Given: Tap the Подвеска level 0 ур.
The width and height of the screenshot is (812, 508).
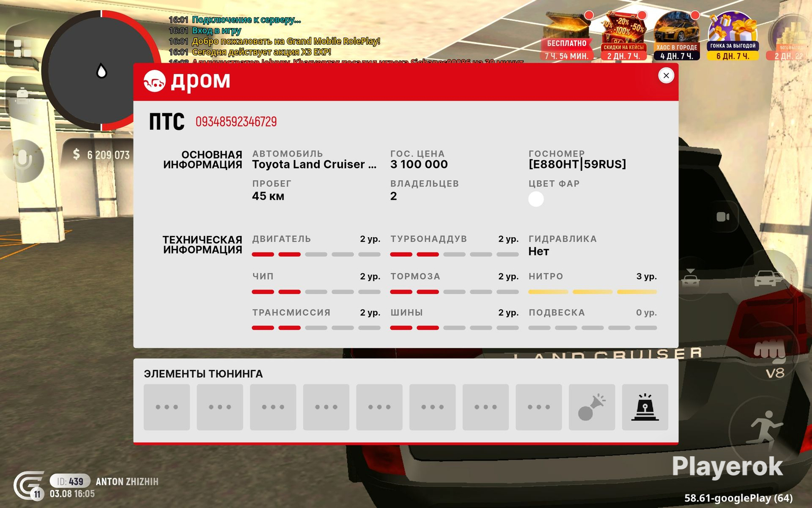Looking at the screenshot, I should pos(647,313).
